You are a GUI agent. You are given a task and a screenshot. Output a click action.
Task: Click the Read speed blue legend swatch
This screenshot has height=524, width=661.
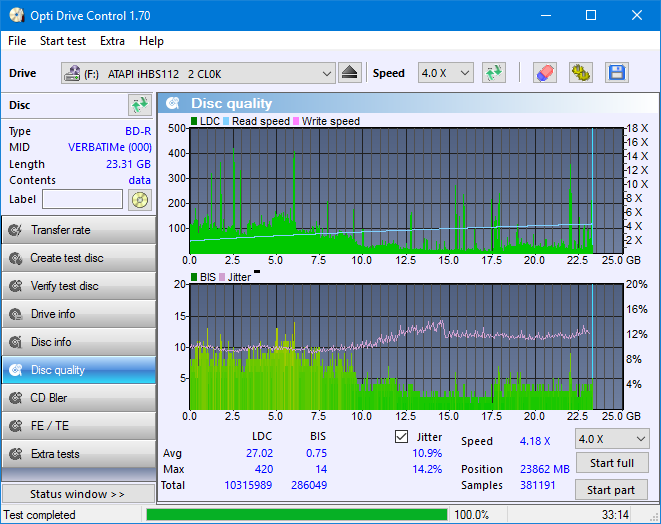226,121
